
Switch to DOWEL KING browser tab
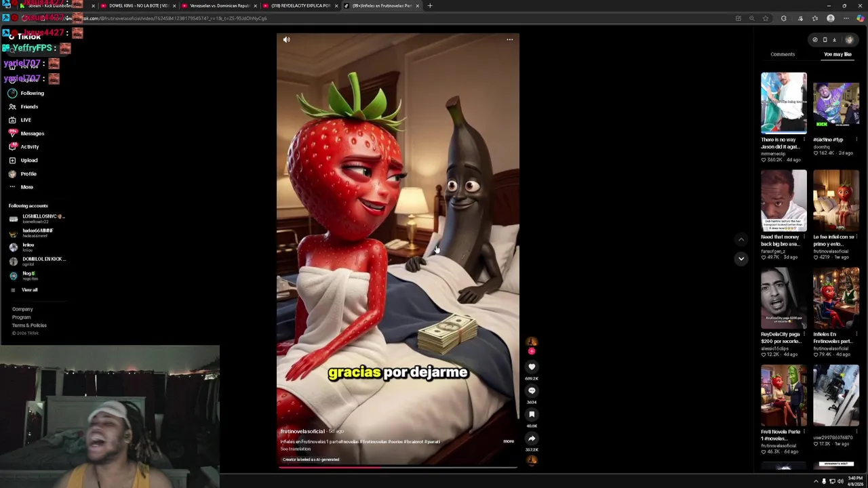pyautogui.click(x=138, y=5)
